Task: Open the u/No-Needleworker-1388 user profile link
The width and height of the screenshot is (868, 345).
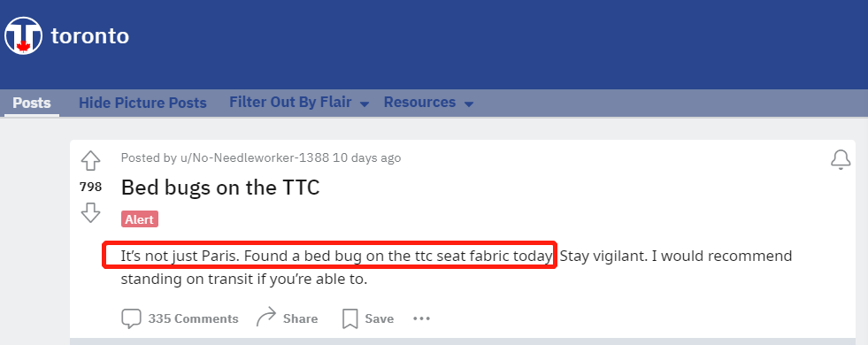Action: click(x=255, y=157)
